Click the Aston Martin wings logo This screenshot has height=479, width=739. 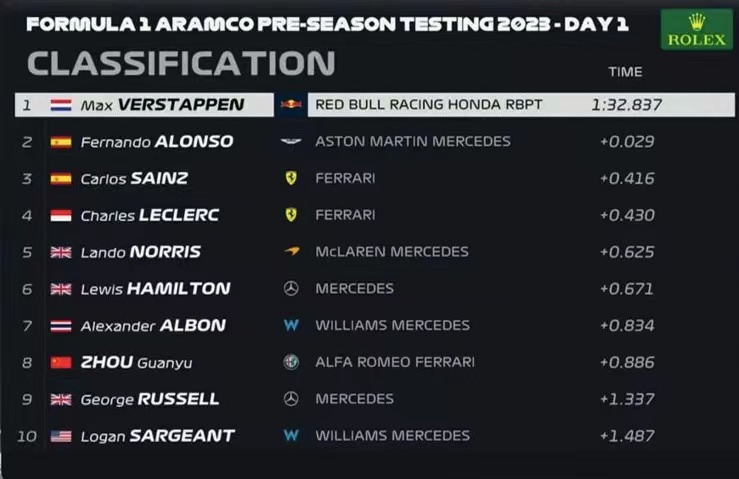(291, 141)
